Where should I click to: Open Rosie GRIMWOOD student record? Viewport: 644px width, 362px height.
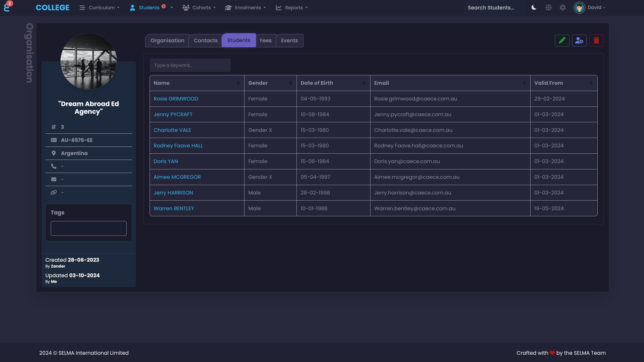point(176,99)
